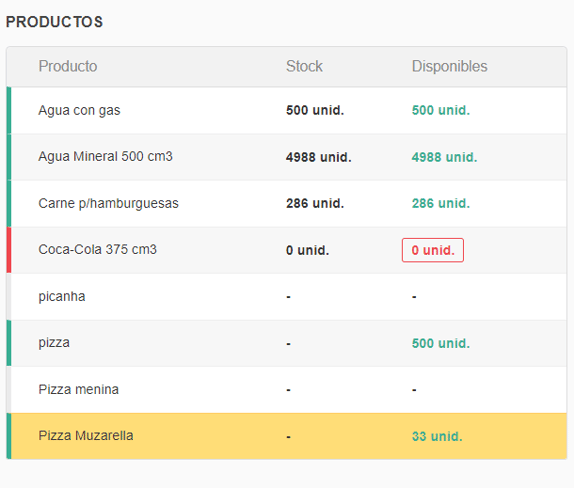The height and width of the screenshot is (488, 574).
Task: Click 0 unid. stock for Coca-Cola
Action: point(308,250)
